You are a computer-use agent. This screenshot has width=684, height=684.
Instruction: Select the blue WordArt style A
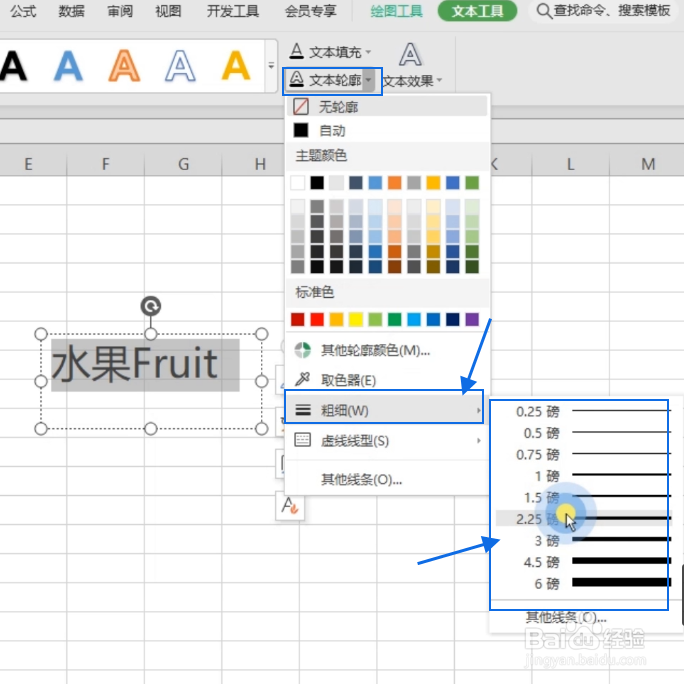[x=68, y=66]
